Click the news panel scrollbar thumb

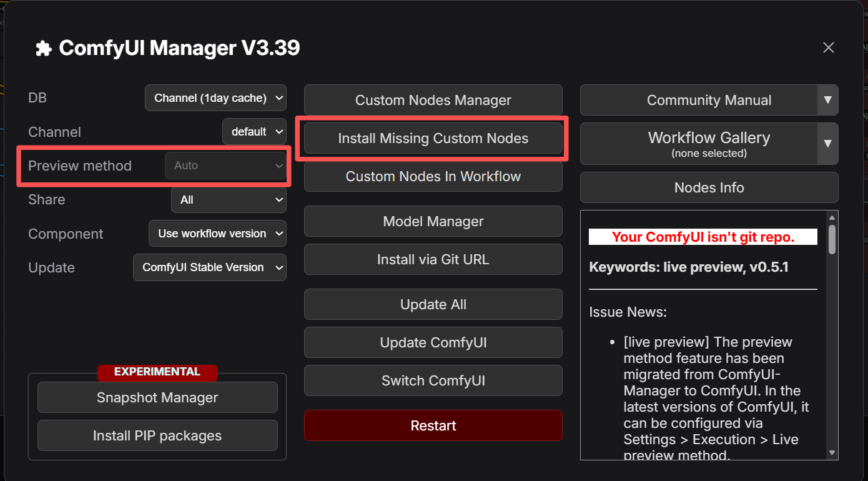[x=832, y=239]
